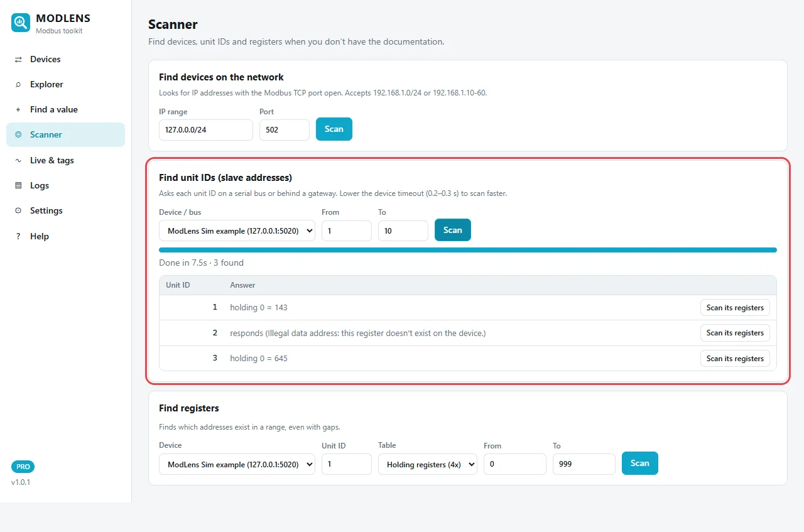This screenshot has height=532, width=804.
Task: Go to Explorer section
Action: coord(65,84)
